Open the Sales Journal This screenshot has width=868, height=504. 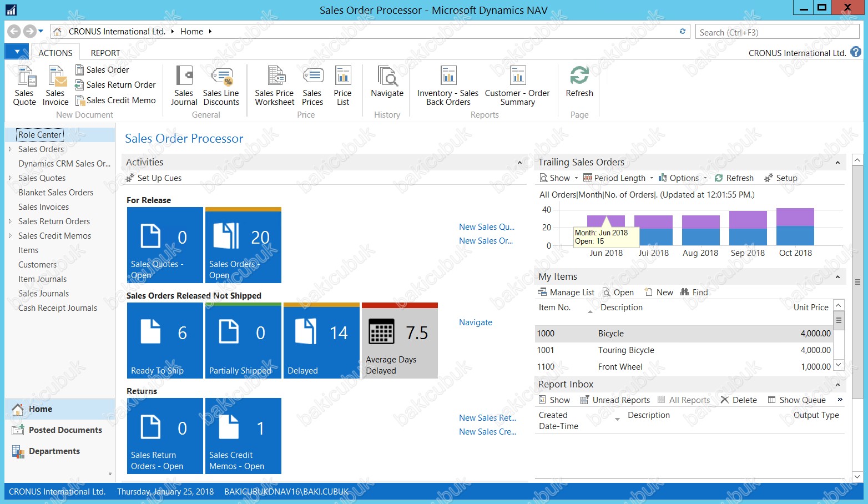pyautogui.click(x=184, y=85)
